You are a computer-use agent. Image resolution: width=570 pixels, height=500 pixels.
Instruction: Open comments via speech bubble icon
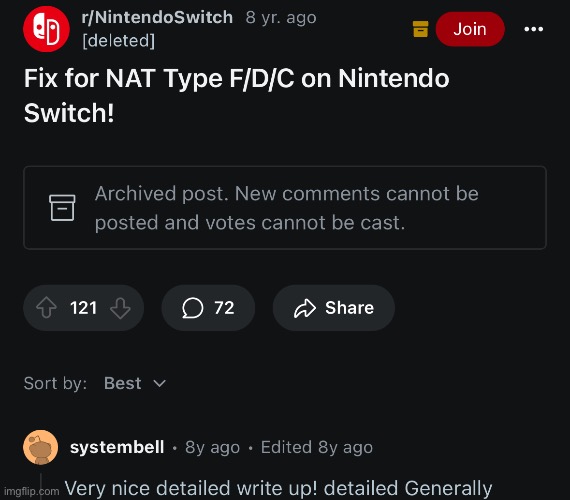point(192,308)
